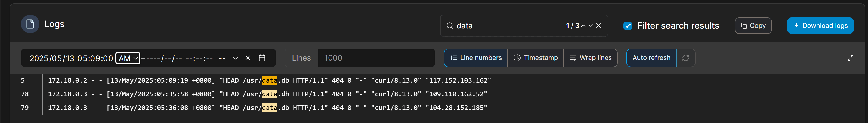Go to previous search match
This screenshot has width=868, height=123.
coord(583,26)
